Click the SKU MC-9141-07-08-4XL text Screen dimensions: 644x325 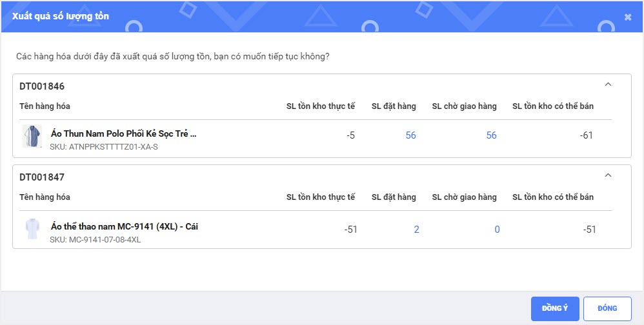96,240
